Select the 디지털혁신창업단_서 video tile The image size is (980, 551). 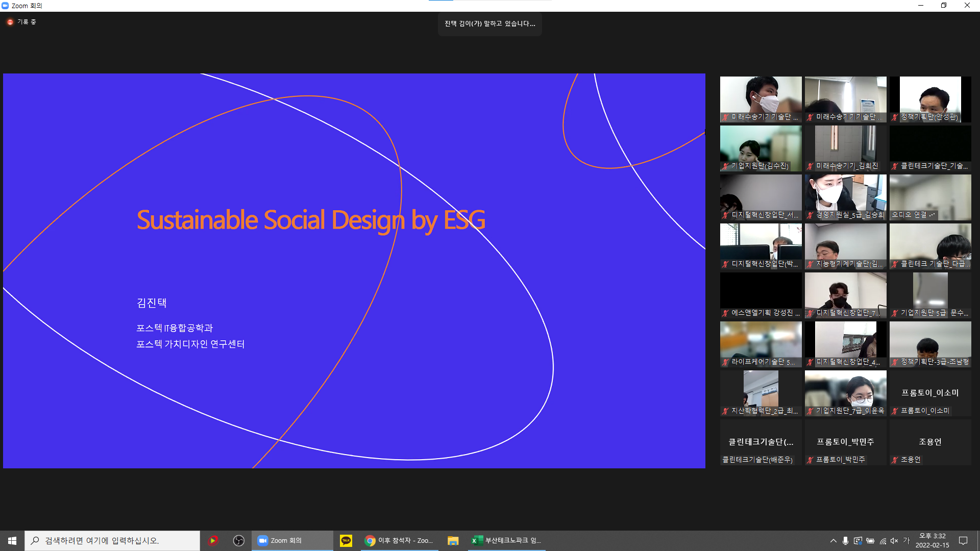pos(761,197)
